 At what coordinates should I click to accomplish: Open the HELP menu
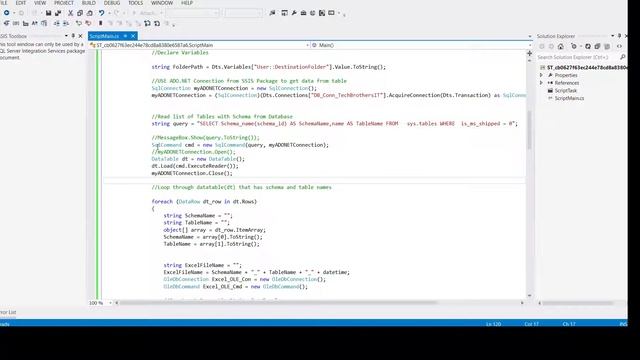(x=187, y=3)
